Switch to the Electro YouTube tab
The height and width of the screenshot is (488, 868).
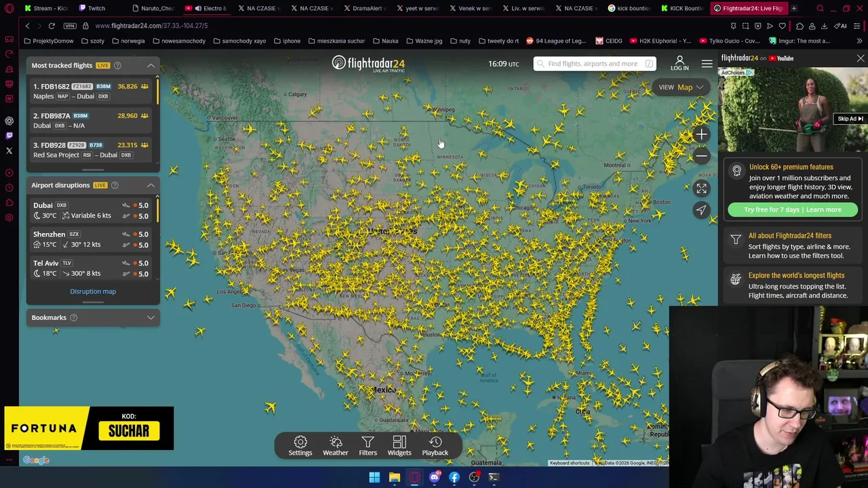click(x=209, y=8)
